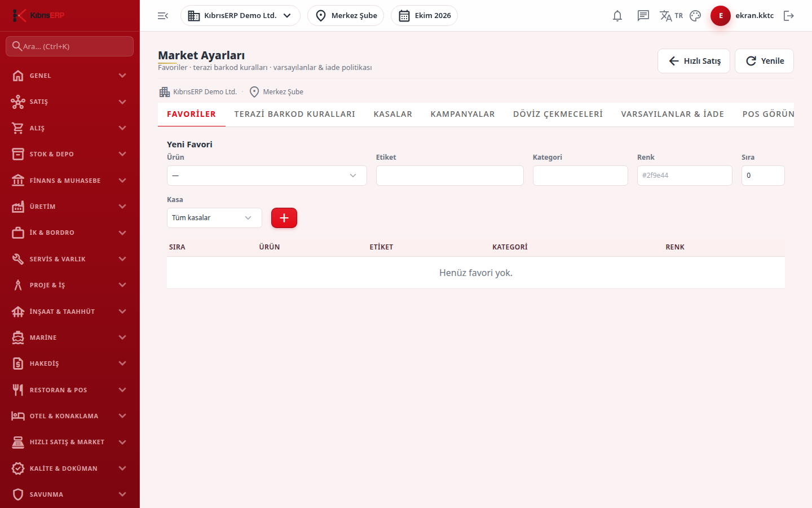Image resolution: width=812 pixels, height=508 pixels.
Task: Click the Savunma shield icon
Action: point(18,494)
